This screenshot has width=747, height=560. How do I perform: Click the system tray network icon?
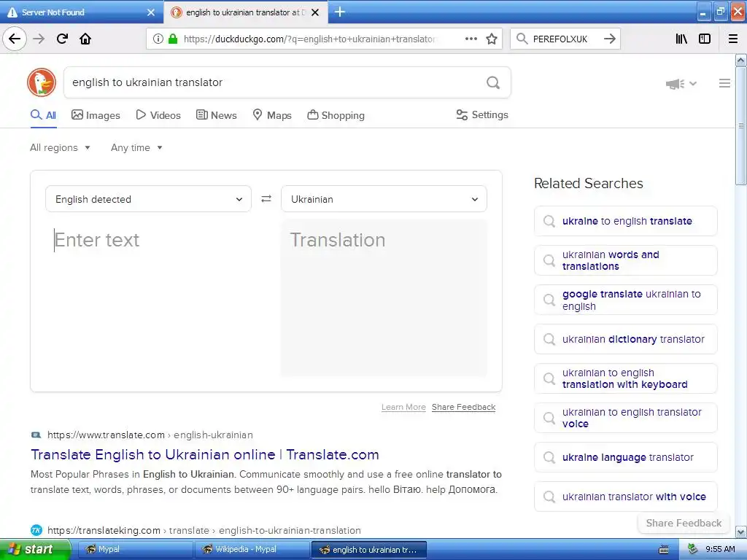(x=693, y=550)
